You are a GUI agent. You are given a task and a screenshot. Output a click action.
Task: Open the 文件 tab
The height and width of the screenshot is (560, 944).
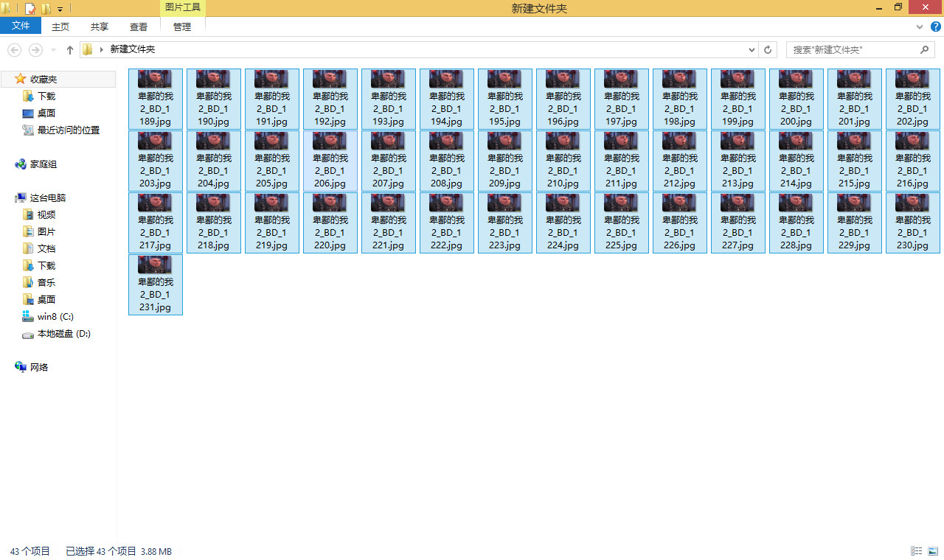click(x=21, y=26)
